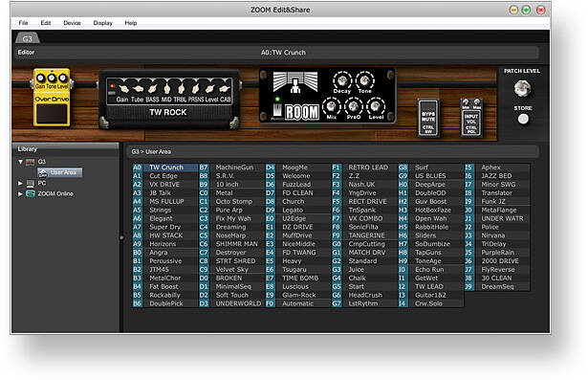588x380 pixels.
Task: Select the yellow OverDrive pedal
Action: (52, 97)
